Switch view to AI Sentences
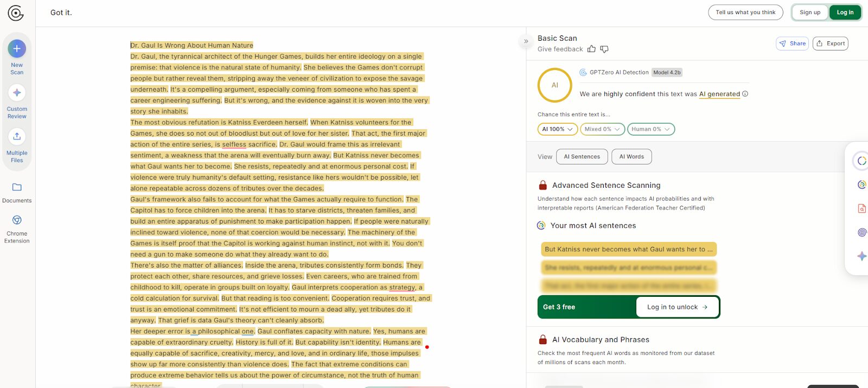The height and width of the screenshot is (388, 868). coord(582,157)
